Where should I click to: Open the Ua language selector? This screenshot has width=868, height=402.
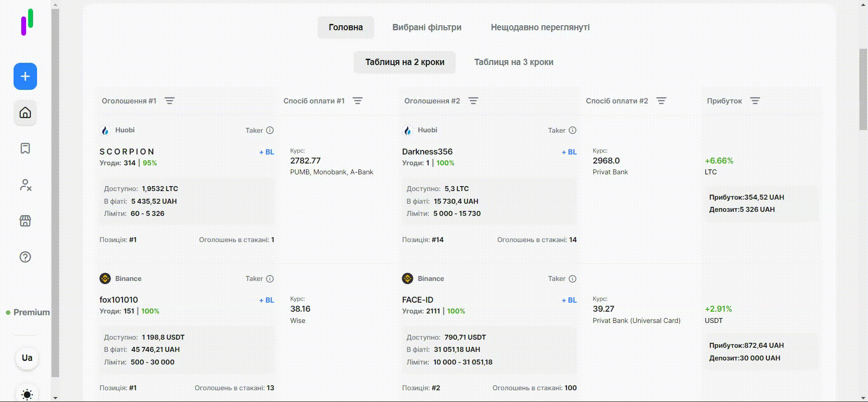(27, 358)
